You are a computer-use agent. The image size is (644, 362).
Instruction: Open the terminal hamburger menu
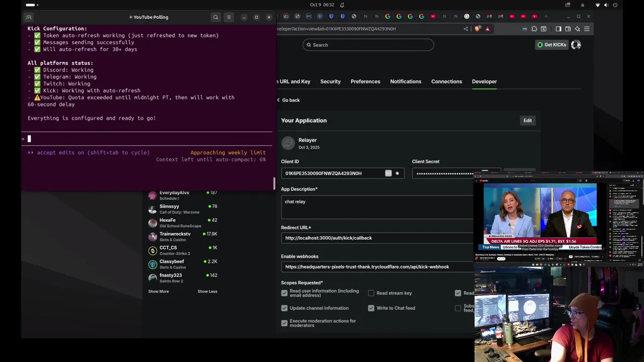tap(229, 17)
